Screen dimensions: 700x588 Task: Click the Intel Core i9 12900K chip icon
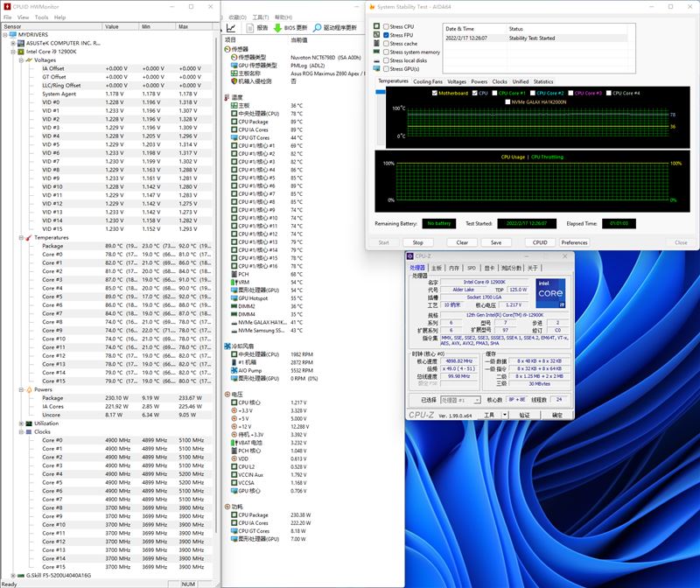(x=22, y=52)
